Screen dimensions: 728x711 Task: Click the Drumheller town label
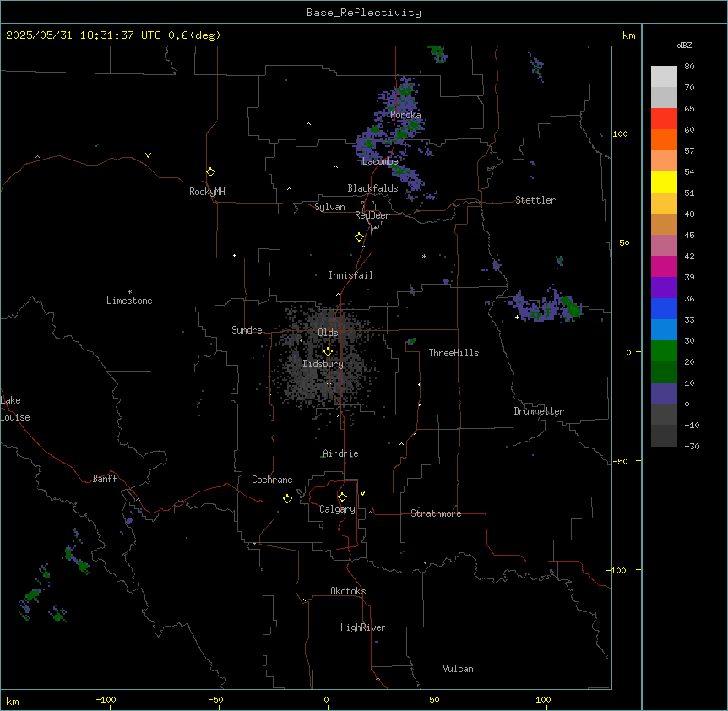(x=539, y=411)
